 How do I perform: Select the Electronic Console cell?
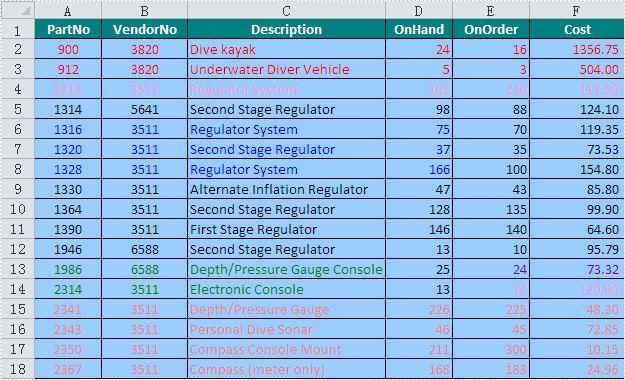[286, 289]
